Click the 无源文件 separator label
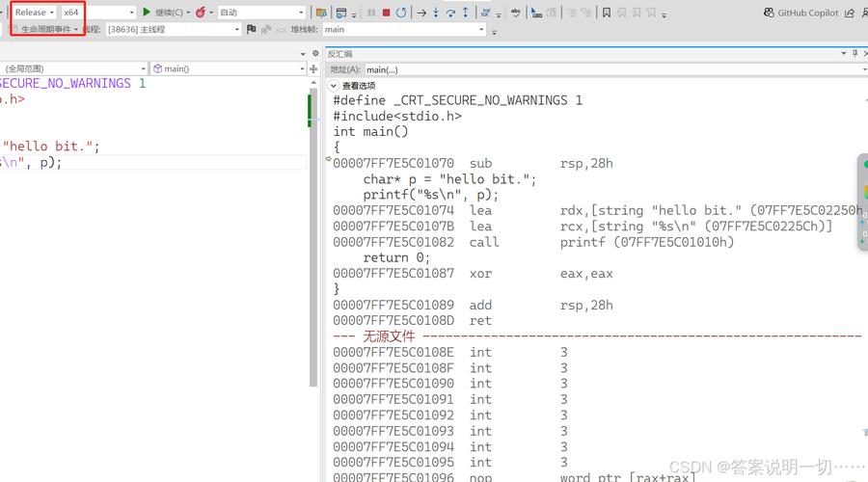868x482 pixels. 389,335
